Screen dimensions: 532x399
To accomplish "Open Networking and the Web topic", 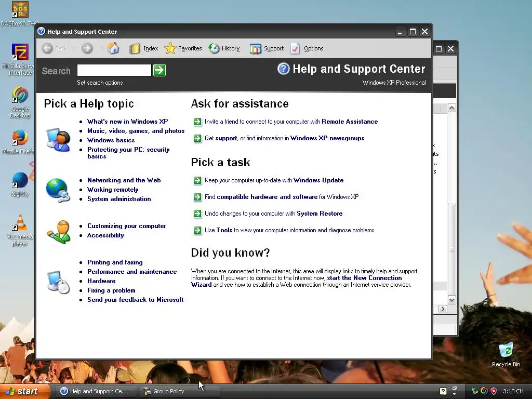I will tap(124, 180).
